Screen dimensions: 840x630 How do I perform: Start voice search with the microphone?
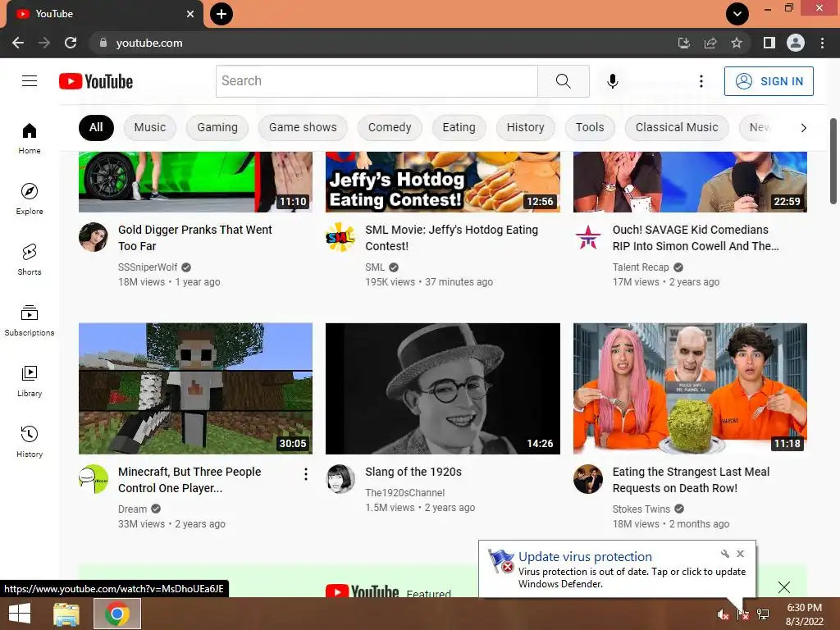pyautogui.click(x=612, y=81)
